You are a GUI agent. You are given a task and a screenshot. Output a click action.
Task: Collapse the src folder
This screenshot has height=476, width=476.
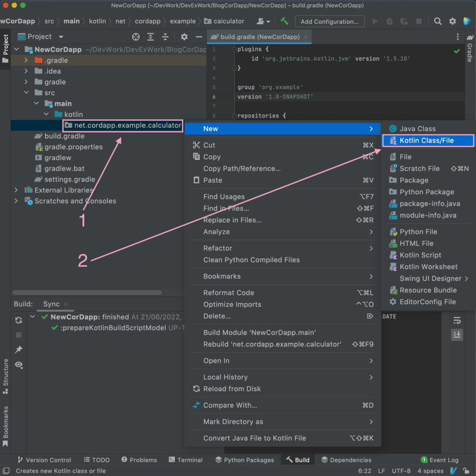[26, 93]
